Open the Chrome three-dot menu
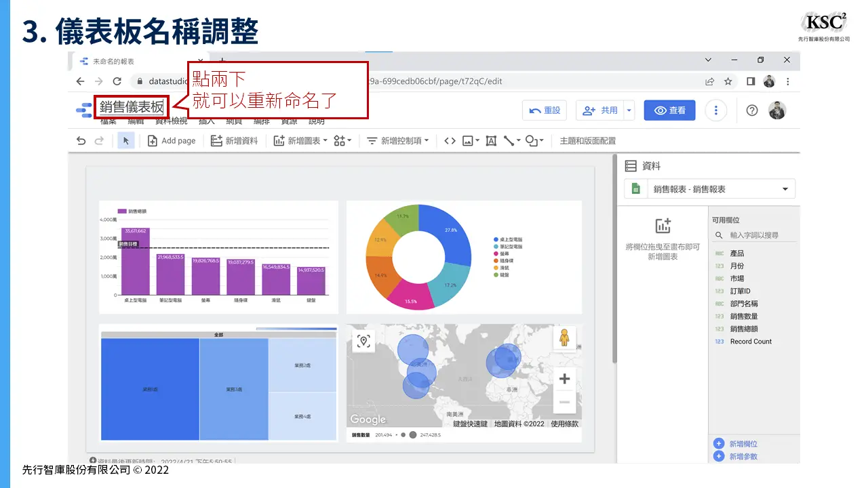This screenshot has width=868, height=488. pos(787,81)
